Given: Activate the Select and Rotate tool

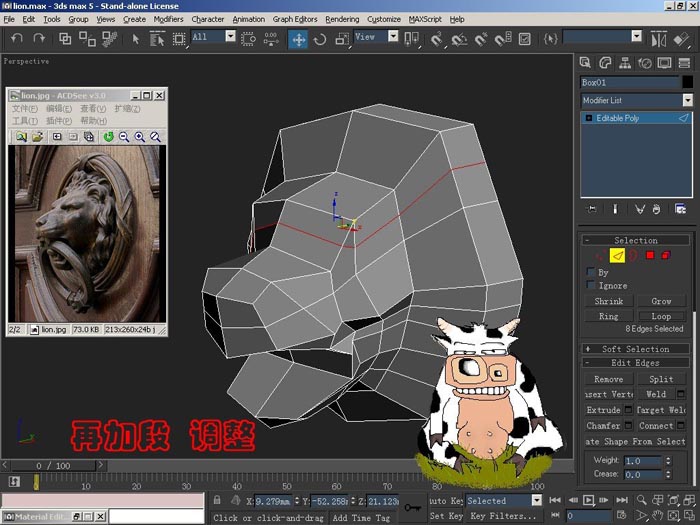Looking at the screenshot, I should coord(320,39).
